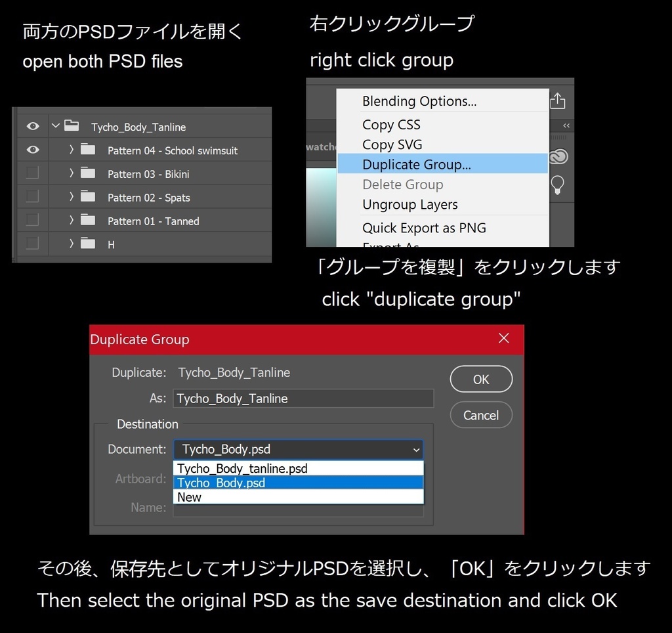Click the H group folder icon
This screenshot has width=672, height=633.
88,244
